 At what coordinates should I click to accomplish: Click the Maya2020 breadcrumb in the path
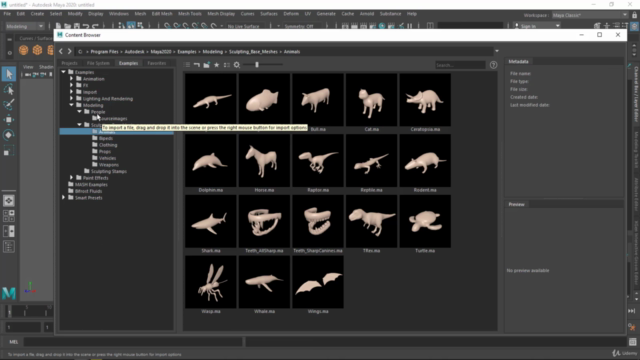[x=161, y=51]
